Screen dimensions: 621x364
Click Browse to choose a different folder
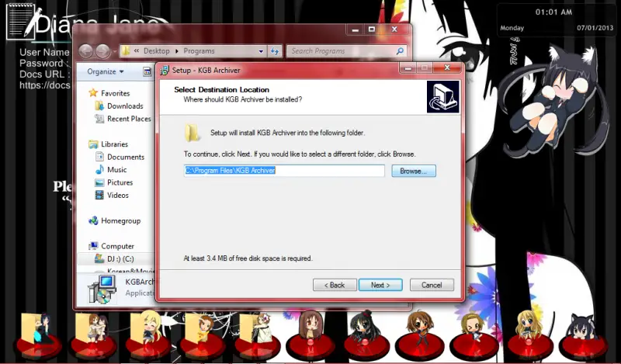(414, 171)
